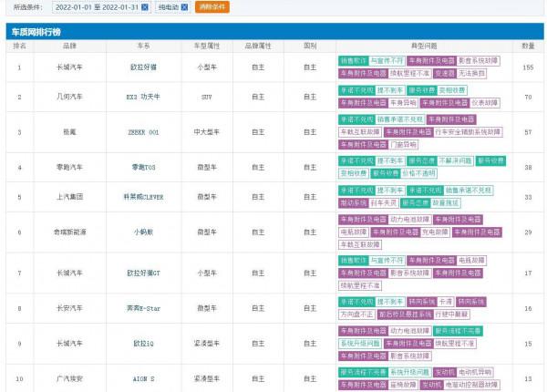Viewport: 547px width, 392px height.
Task: Click the 零跑汽车 brand cell
Action: pyautogui.click(x=70, y=168)
